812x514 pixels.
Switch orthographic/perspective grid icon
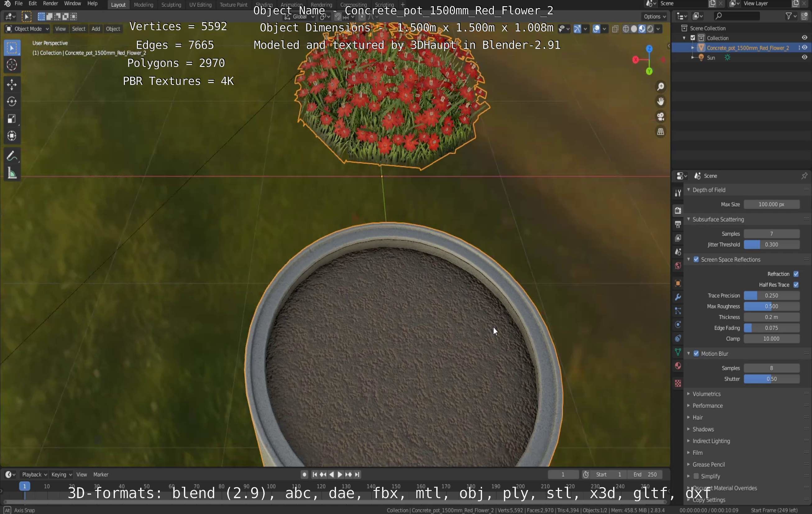point(660,132)
